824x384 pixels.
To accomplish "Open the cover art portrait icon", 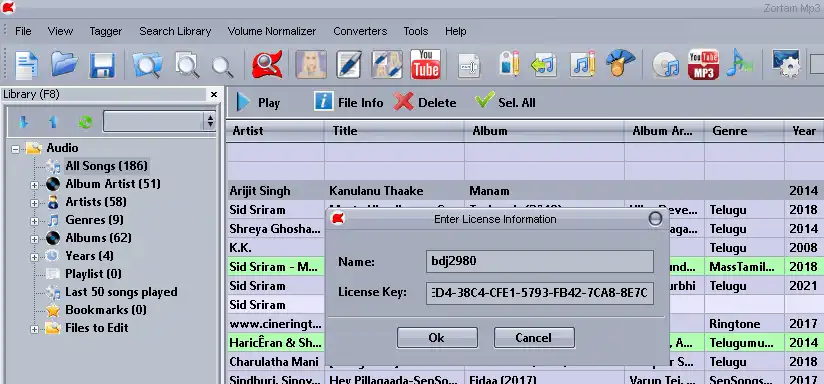I will pos(311,65).
